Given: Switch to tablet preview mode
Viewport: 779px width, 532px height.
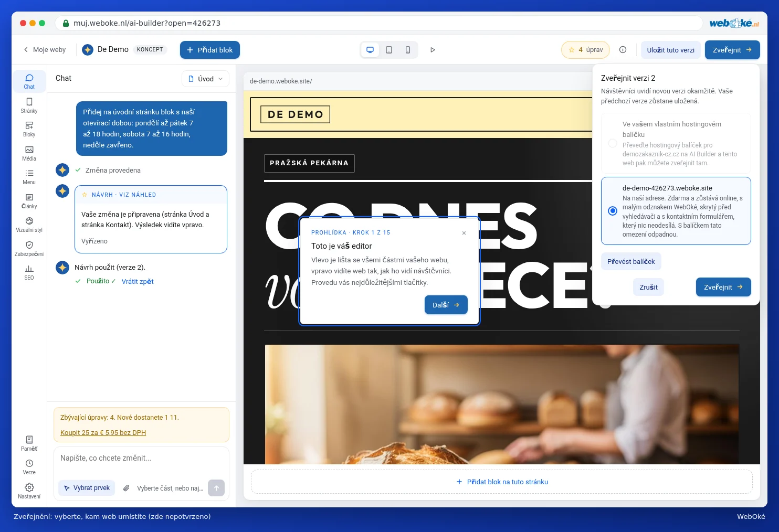Looking at the screenshot, I should (x=389, y=50).
